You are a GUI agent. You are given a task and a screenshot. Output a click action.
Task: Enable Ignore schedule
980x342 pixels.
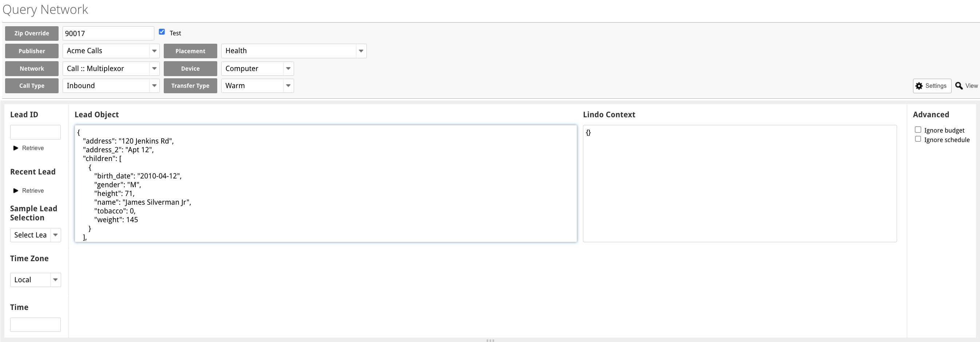pos(918,139)
